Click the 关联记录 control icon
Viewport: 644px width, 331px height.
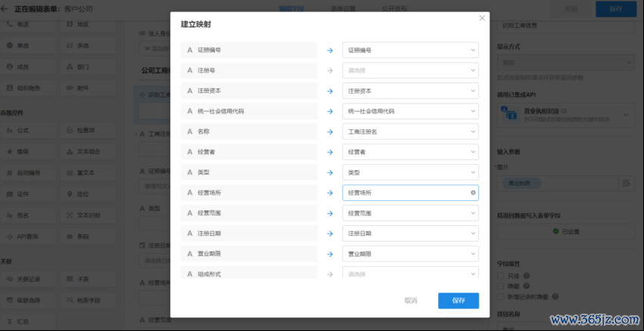[9, 279]
